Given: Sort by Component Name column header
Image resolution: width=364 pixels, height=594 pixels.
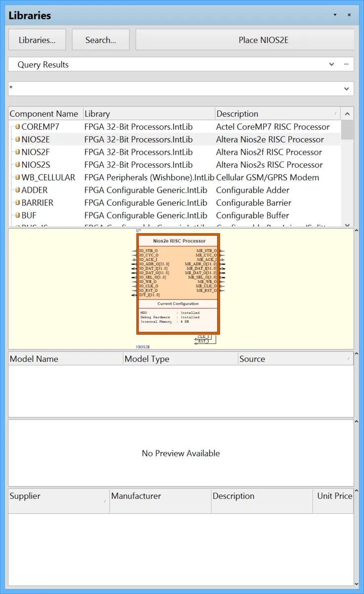Looking at the screenshot, I should pyautogui.click(x=45, y=114).
